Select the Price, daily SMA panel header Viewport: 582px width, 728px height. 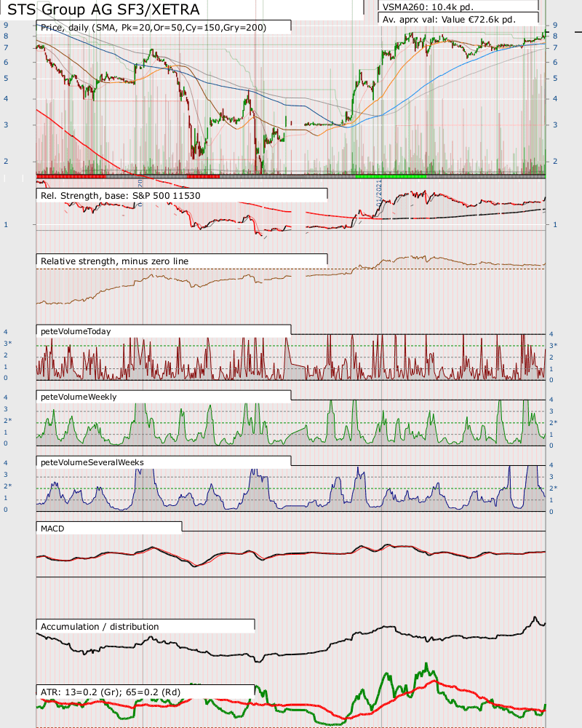154,28
